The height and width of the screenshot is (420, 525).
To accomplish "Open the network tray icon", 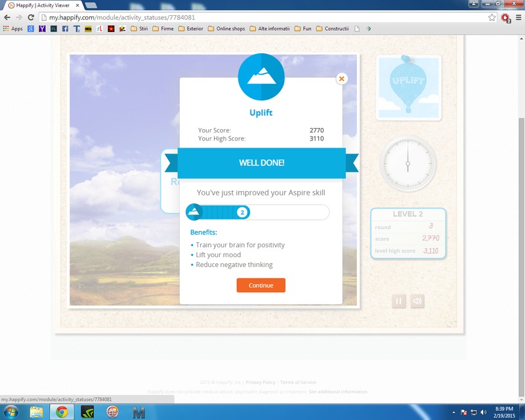I will (474, 412).
